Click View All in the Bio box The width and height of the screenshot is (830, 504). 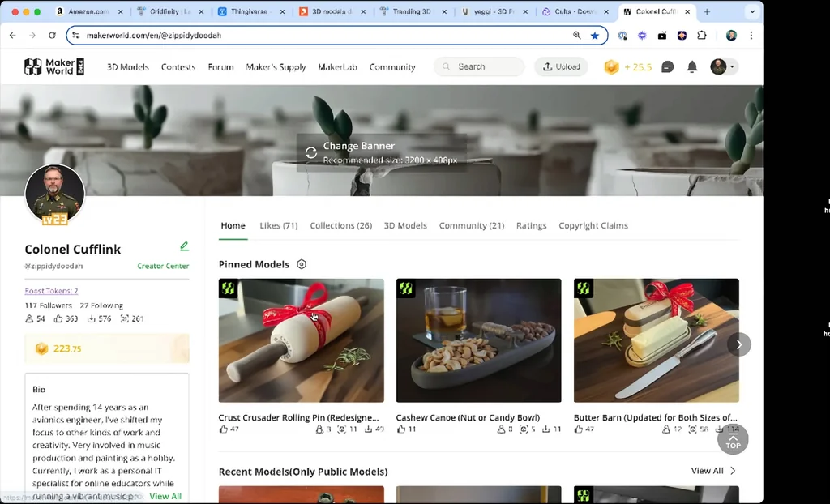click(165, 496)
